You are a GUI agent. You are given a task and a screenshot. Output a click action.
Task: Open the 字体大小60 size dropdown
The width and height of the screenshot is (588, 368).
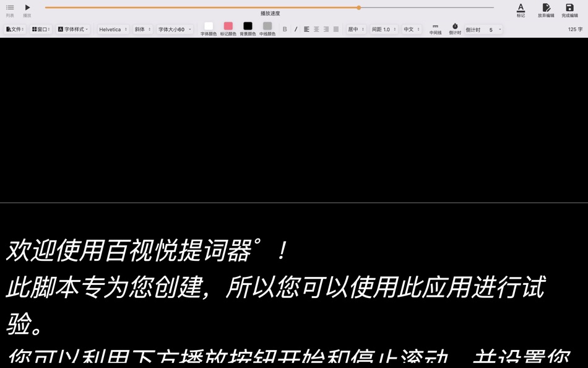(x=175, y=29)
